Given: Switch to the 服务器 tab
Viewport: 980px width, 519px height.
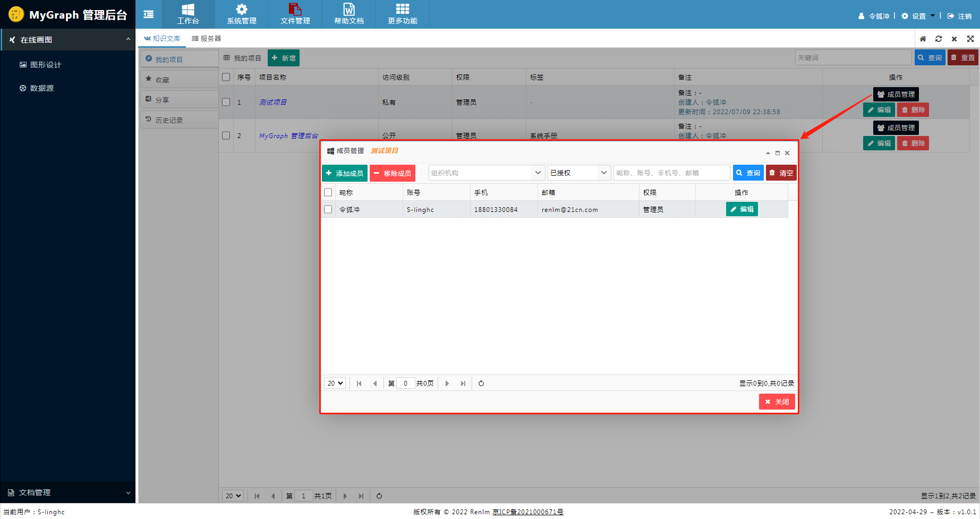Looking at the screenshot, I should click(x=207, y=39).
